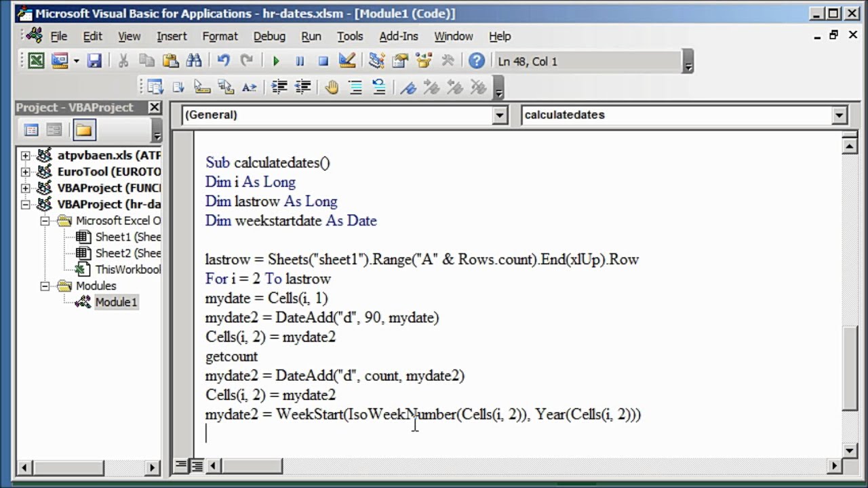
Task: Click the Copy icon in toolbar
Action: pyautogui.click(x=146, y=61)
